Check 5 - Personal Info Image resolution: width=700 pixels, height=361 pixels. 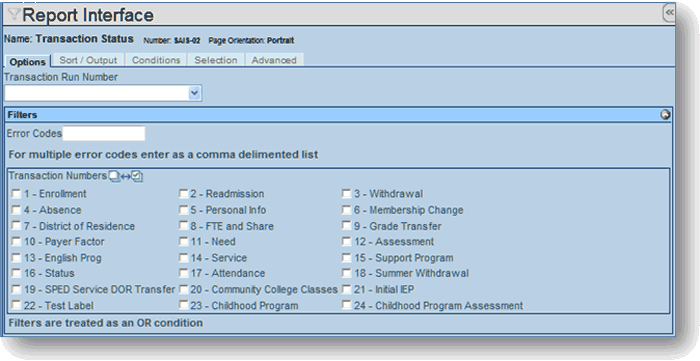point(183,210)
